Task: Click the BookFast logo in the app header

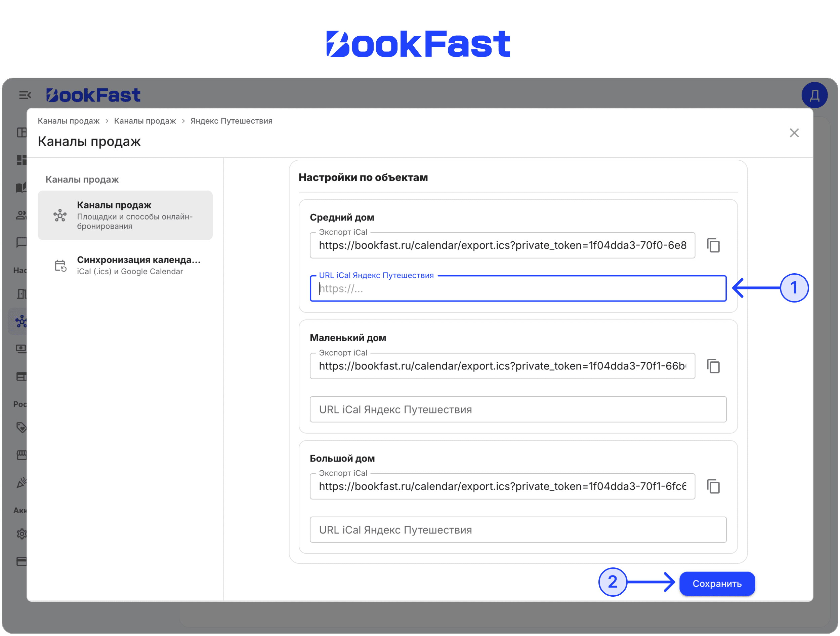Action: 93,95
